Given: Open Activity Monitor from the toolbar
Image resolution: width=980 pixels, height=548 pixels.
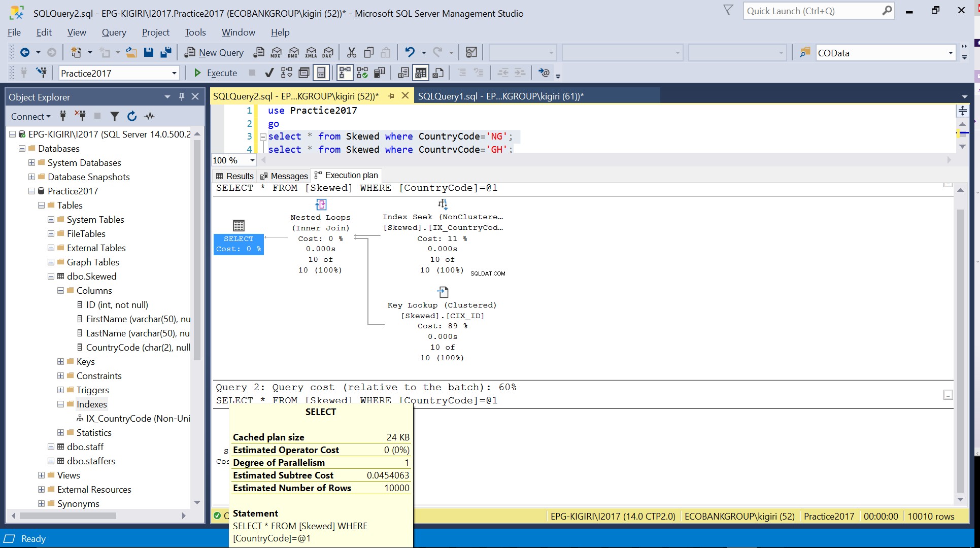Looking at the screenshot, I should (471, 52).
